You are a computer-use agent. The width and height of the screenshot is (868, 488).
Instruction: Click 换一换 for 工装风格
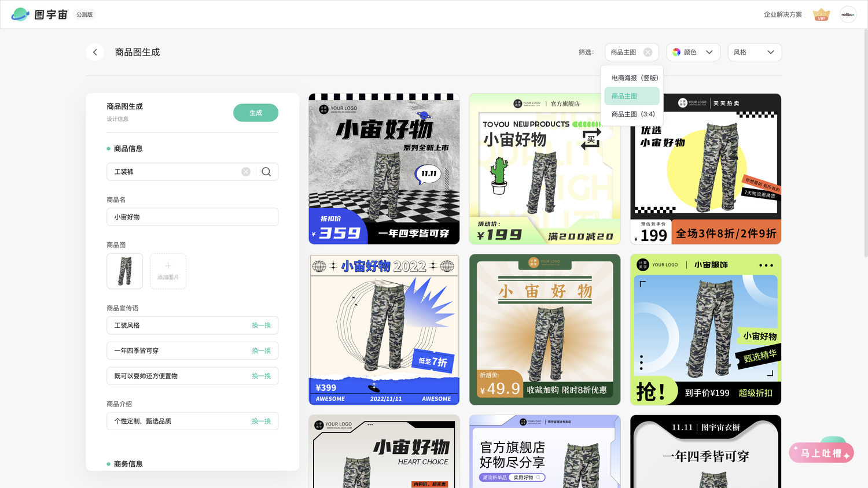point(261,326)
